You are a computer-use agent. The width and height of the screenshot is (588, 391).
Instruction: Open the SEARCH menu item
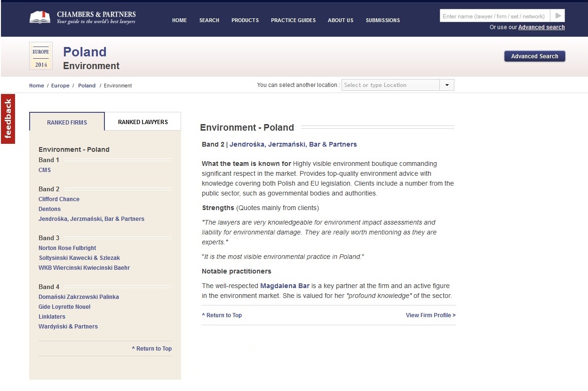[209, 20]
